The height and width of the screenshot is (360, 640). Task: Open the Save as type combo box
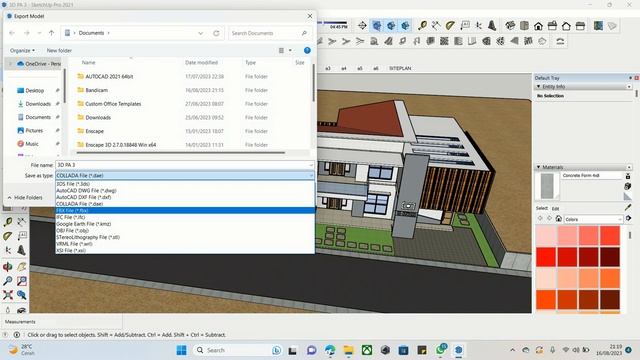(185, 176)
